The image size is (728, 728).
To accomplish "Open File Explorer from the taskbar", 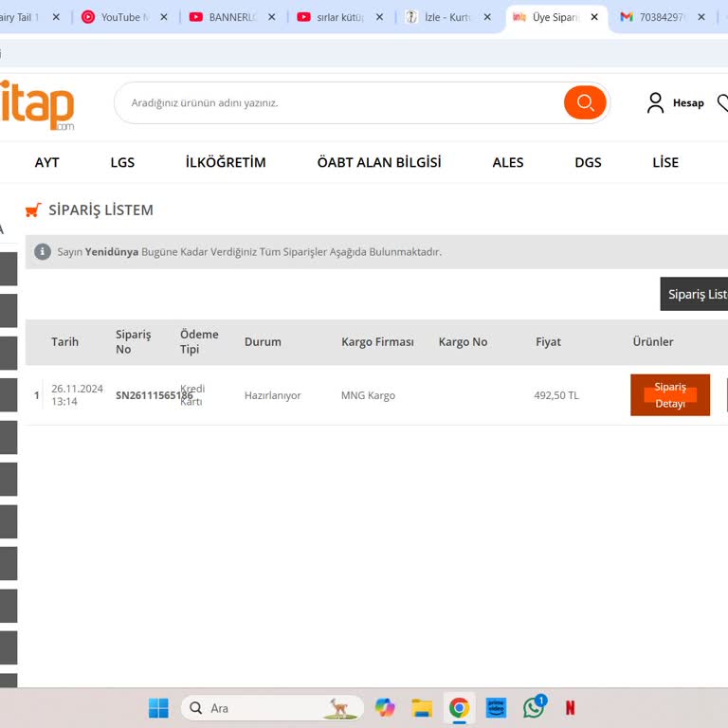I will 422,708.
